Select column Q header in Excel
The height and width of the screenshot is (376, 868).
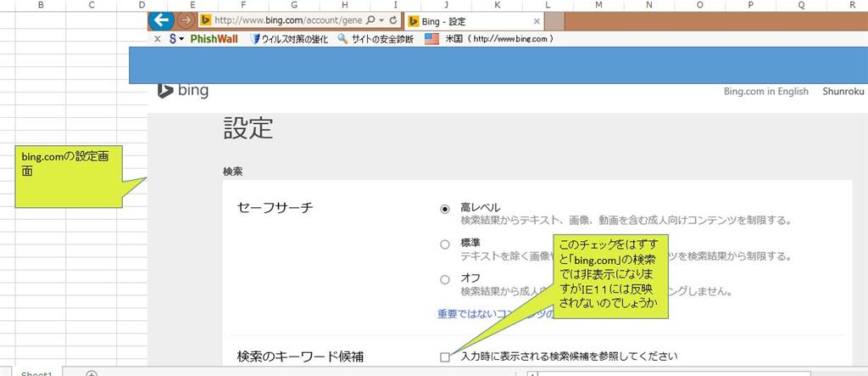click(x=802, y=5)
